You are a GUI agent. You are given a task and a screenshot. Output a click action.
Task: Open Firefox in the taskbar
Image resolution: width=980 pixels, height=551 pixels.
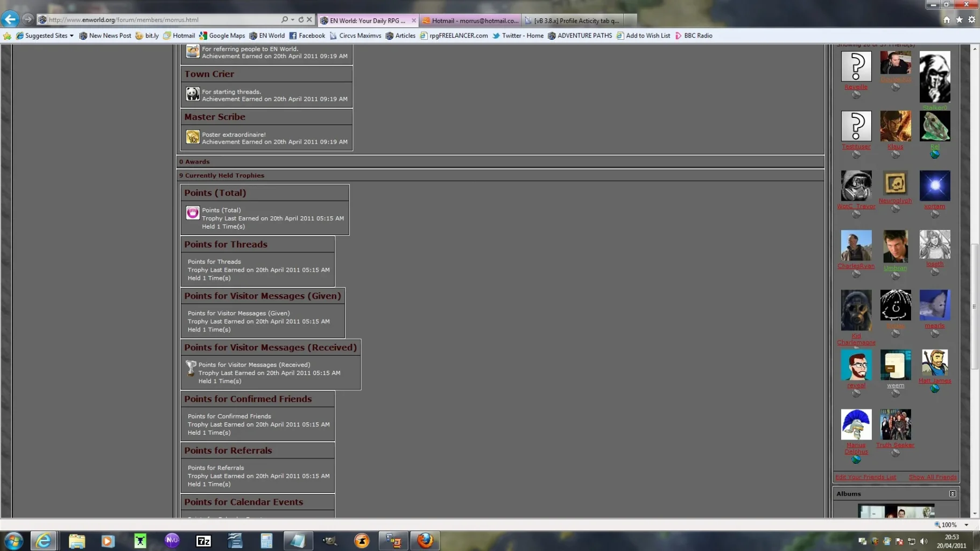point(425,541)
